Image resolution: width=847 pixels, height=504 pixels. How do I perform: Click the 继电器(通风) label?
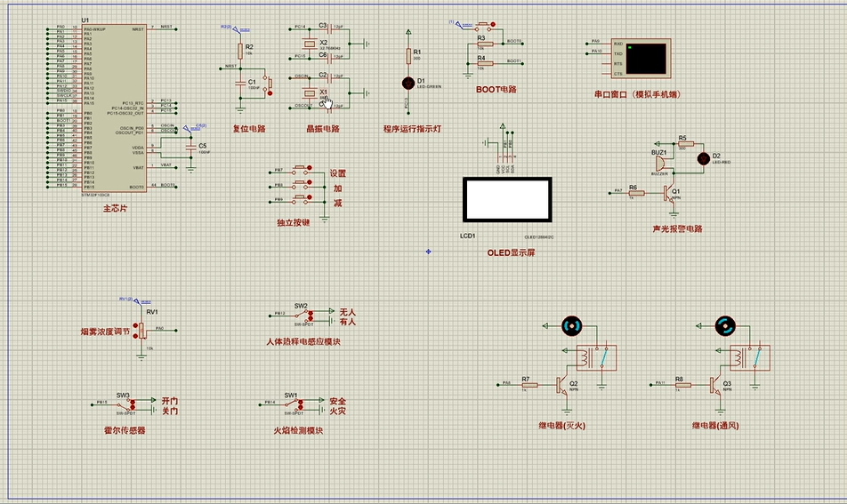pos(715,426)
